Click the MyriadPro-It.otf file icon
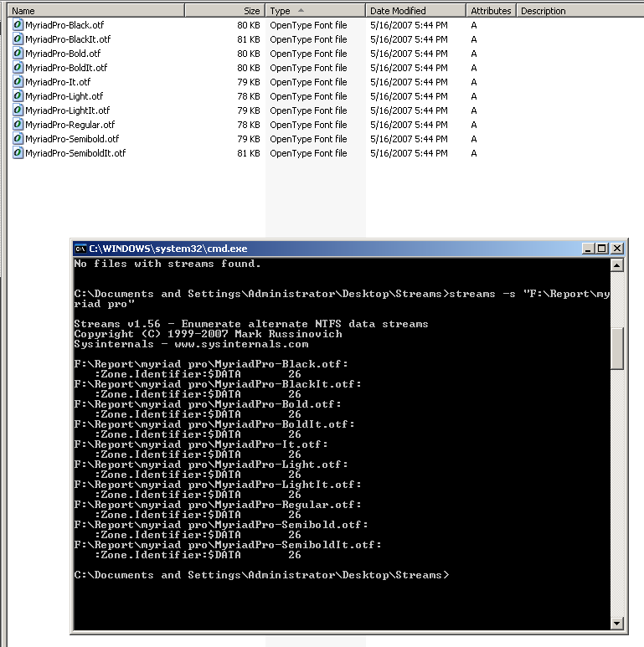Screen dimensions: 644x647 [18, 82]
